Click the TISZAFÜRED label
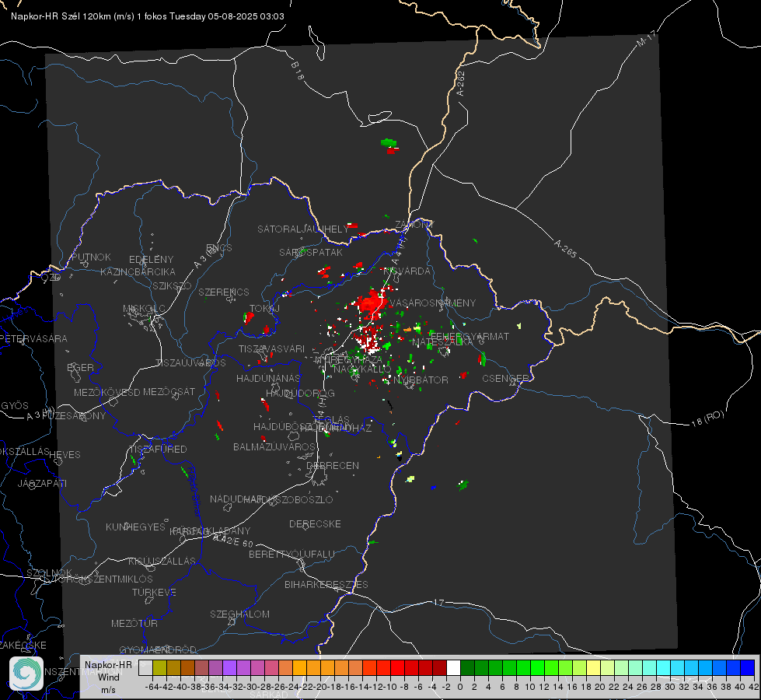761x700 pixels. [158, 449]
